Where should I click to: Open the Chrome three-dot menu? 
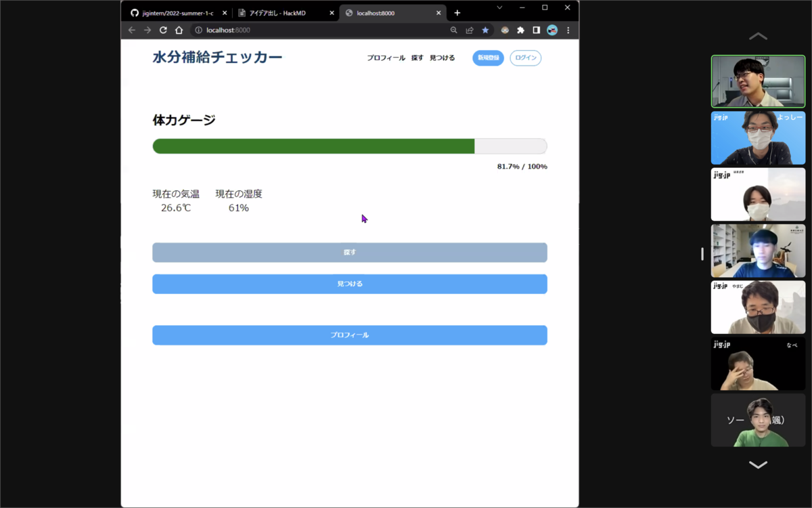pyautogui.click(x=568, y=30)
